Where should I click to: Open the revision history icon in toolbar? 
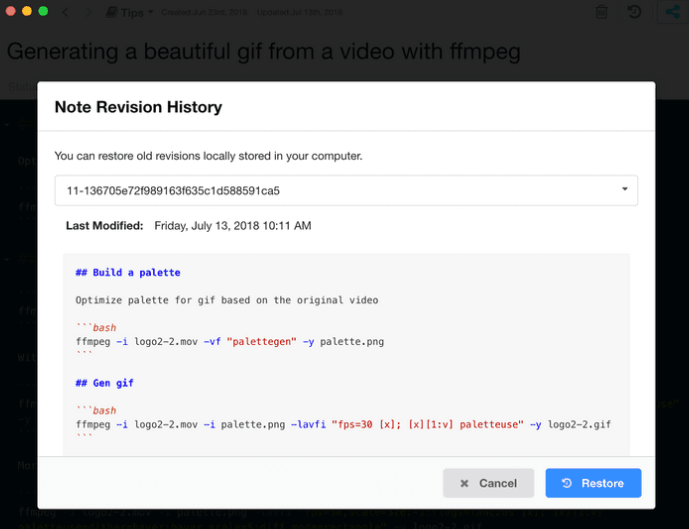click(634, 12)
